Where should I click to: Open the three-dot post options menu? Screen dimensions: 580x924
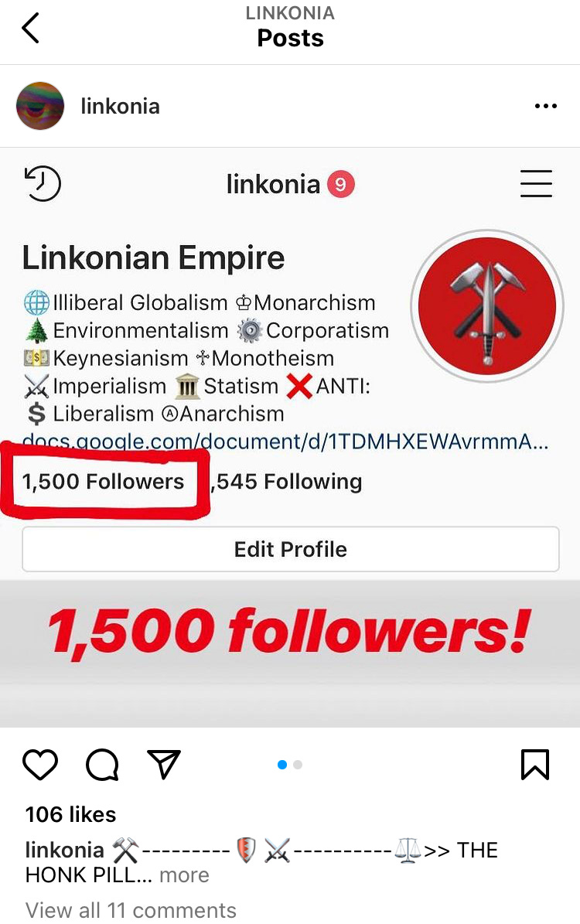tap(545, 106)
